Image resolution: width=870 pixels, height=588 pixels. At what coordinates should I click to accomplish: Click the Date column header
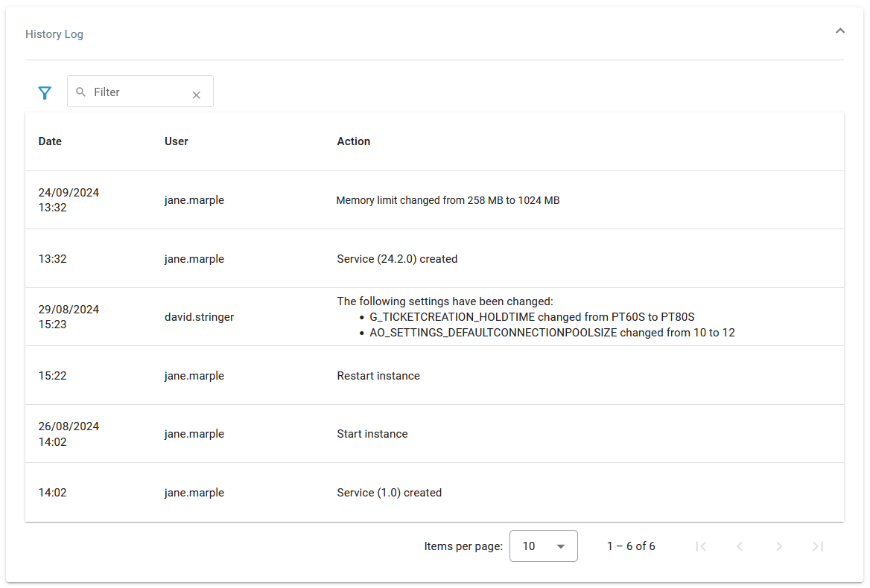50,141
